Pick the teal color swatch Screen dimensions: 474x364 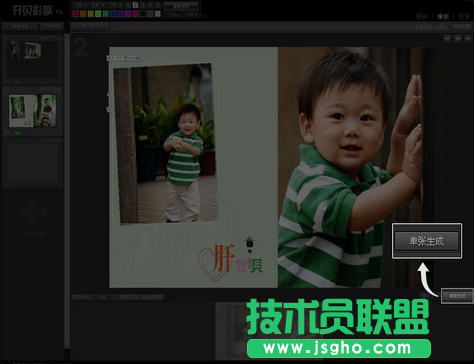(x=105, y=14)
